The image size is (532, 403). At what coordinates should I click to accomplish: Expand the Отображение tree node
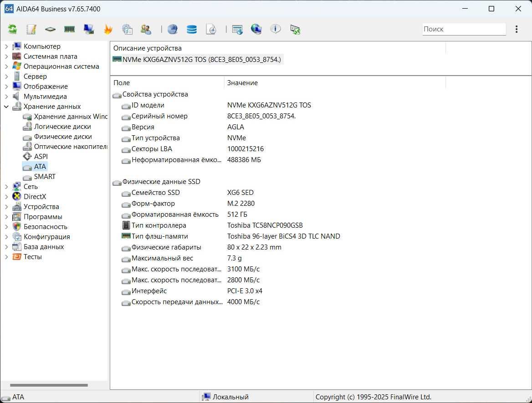coord(6,87)
